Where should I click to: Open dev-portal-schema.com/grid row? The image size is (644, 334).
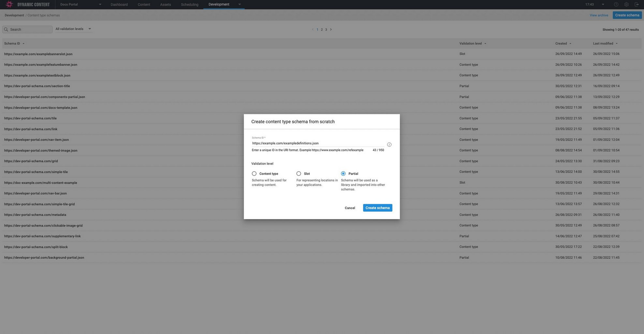click(x=322, y=161)
